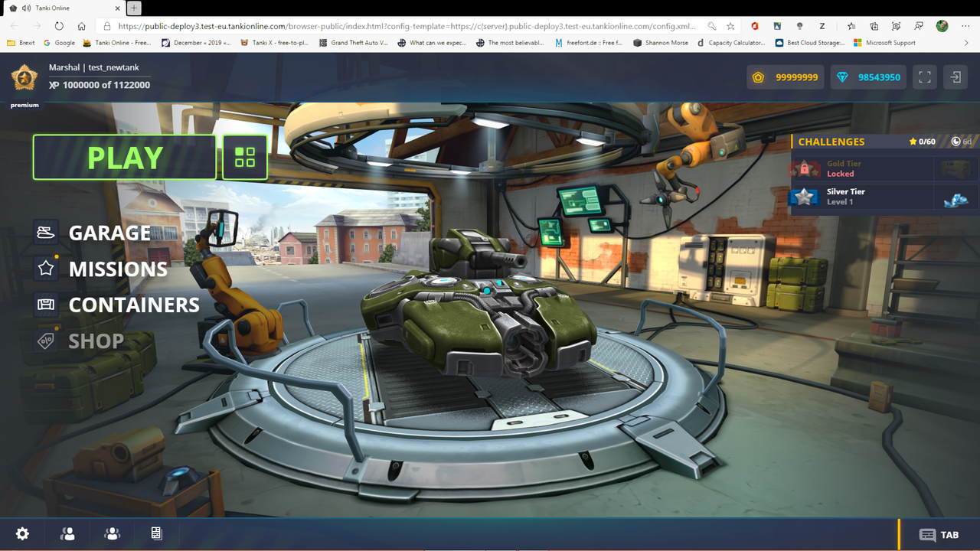Click the Containers box icon
This screenshot has width=980, height=551.
(46, 304)
